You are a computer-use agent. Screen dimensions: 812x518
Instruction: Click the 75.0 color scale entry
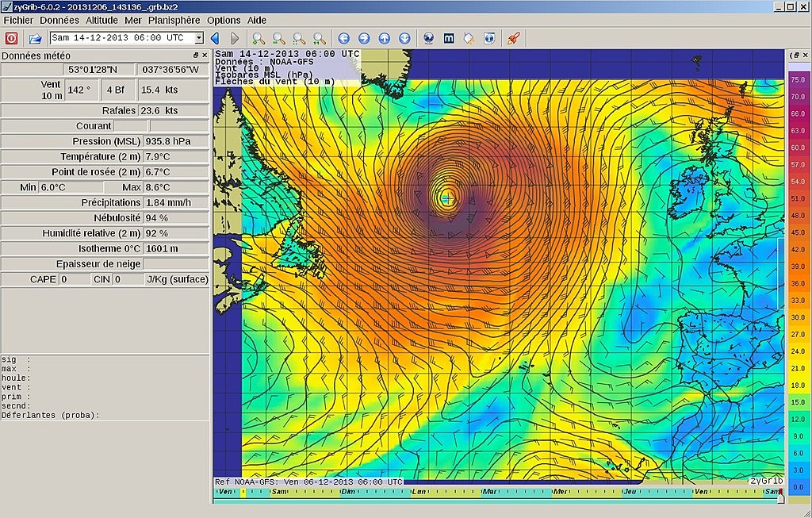click(798, 80)
